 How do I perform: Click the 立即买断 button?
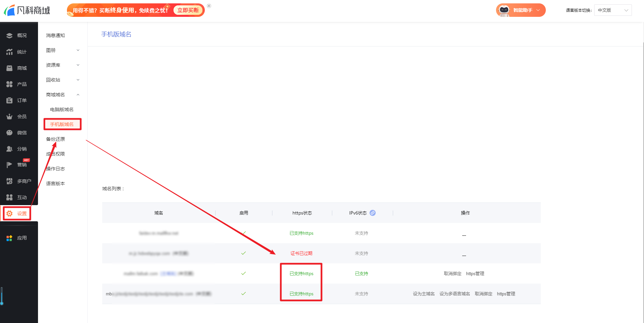[x=188, y=10]
